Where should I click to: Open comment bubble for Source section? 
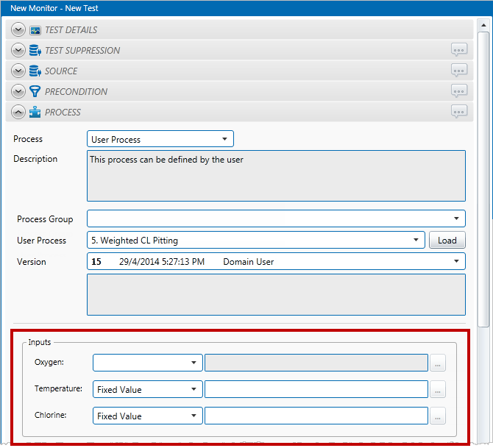click(x=459, y=71)
